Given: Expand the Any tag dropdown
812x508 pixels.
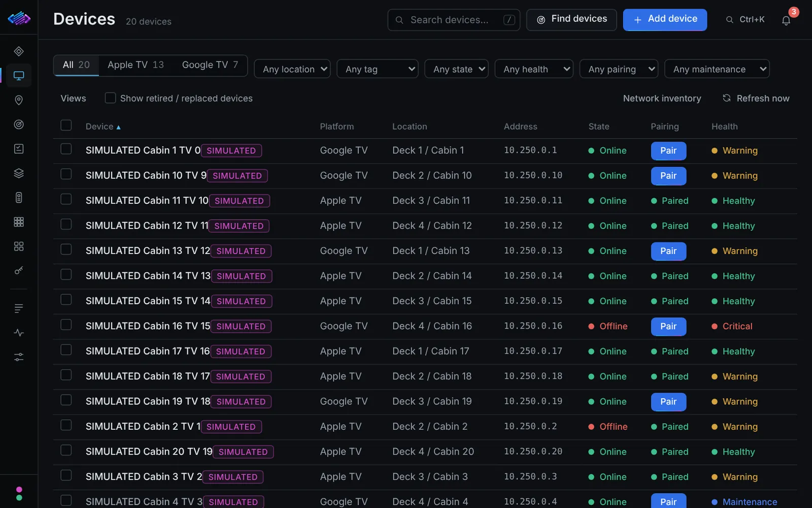Looking at the screenshot, I should (x=378, y=69).
